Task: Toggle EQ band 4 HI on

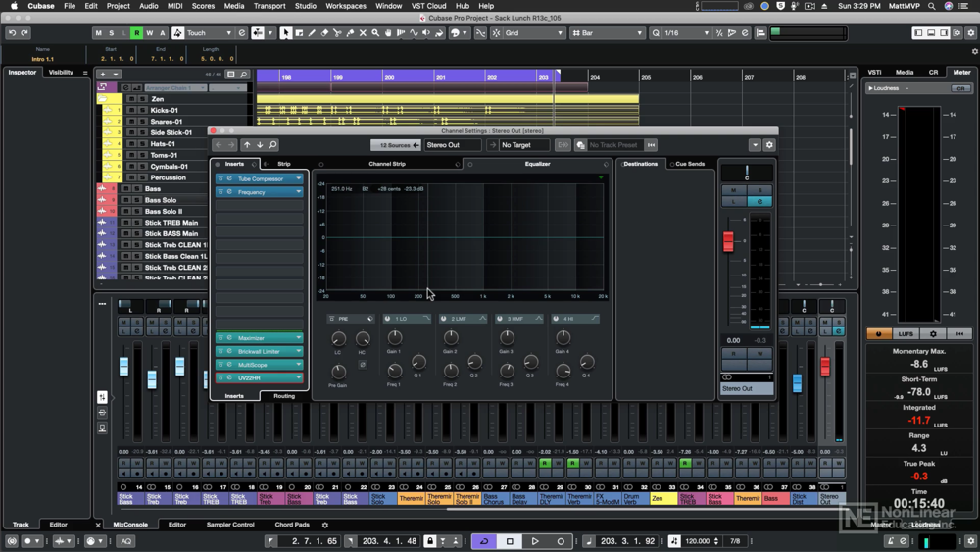Action: pyautogui.click(x=555, y=319)
